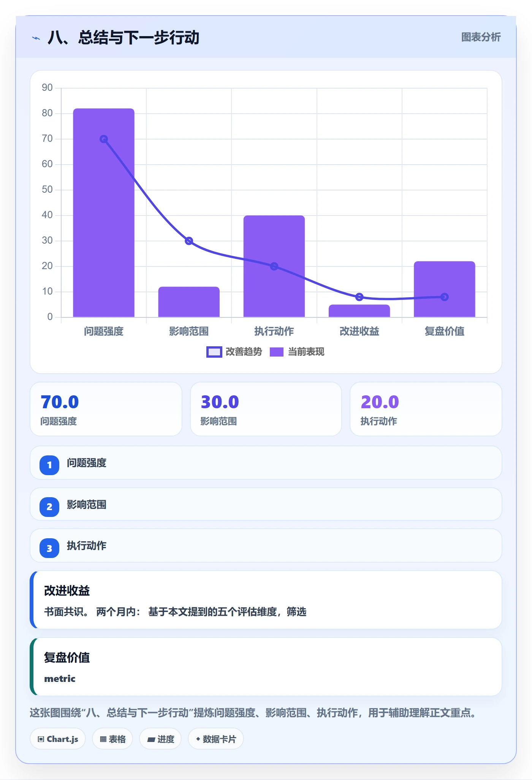Click the trend point on 复盘价值 bar
Viewport: 532px width, 780px height.
[444, 297]
